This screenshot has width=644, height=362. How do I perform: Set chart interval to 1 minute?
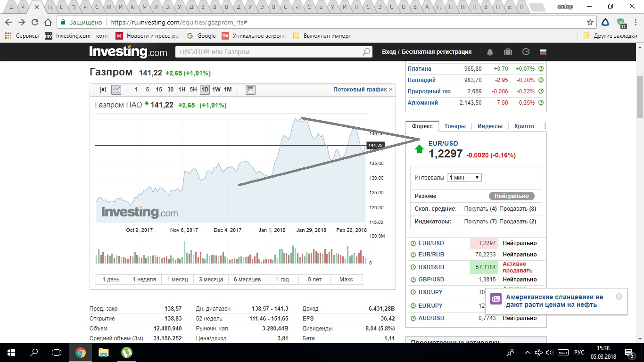[136, 90]
